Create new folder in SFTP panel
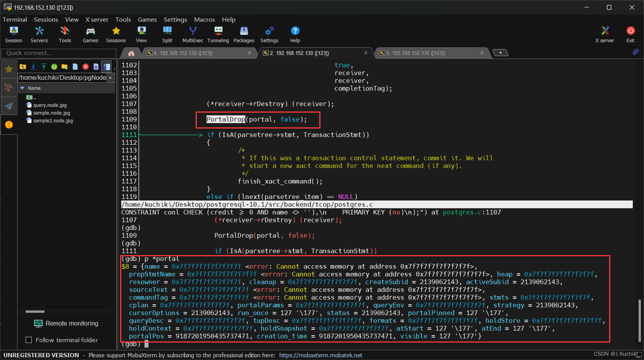Viewport: 644px width, 360px height. (x=65, y=67)
